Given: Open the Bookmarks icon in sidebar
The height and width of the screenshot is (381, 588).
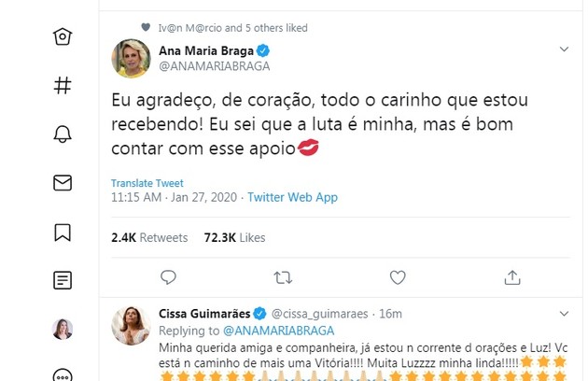Looking at the screenshot, I should (x=63, y=231).
